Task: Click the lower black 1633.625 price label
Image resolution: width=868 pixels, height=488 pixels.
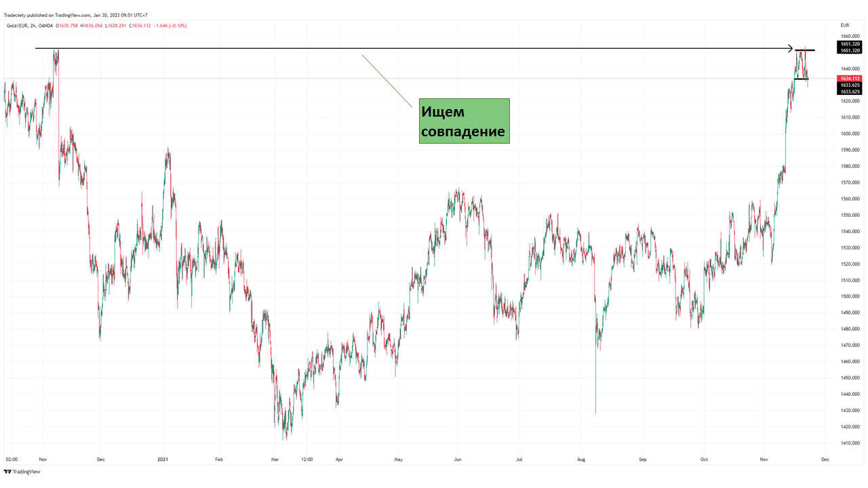Action: (850, 91)
